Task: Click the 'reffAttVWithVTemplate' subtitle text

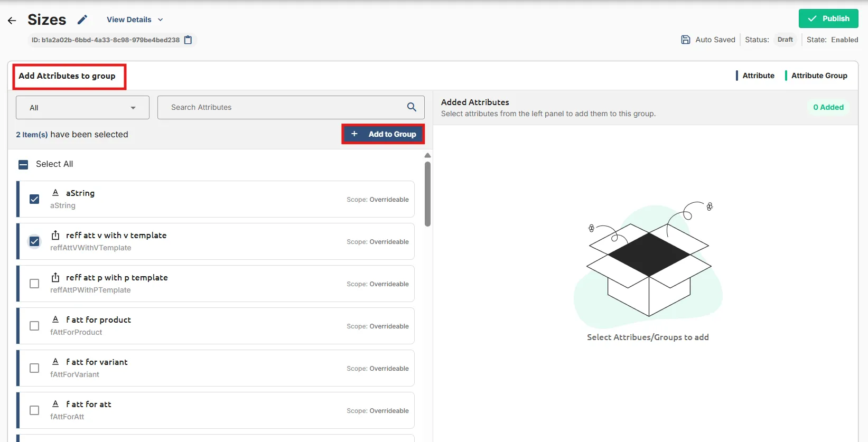Action: pos(91,248)
